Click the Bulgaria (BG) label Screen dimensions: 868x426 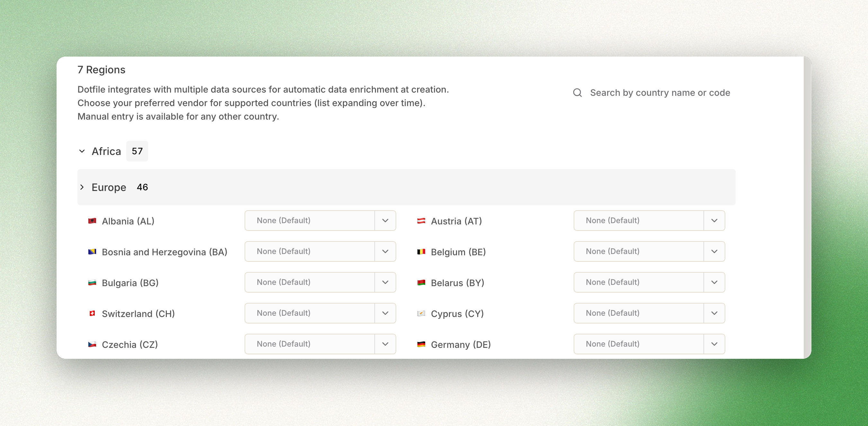tap(130, 283)
